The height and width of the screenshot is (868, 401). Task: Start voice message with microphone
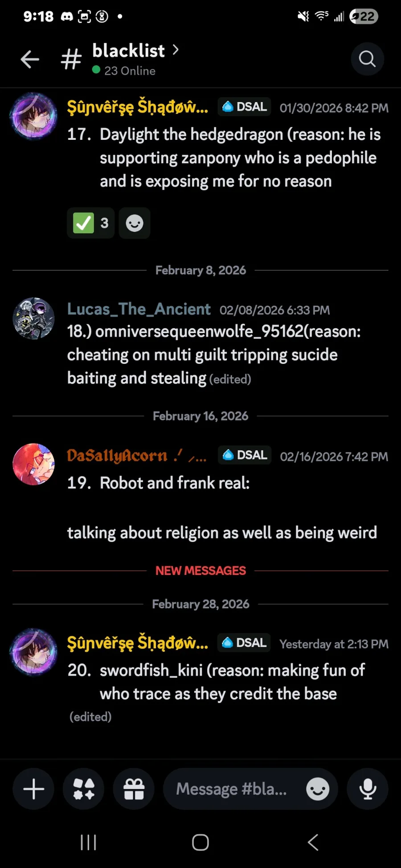click(x=368, y=789)
